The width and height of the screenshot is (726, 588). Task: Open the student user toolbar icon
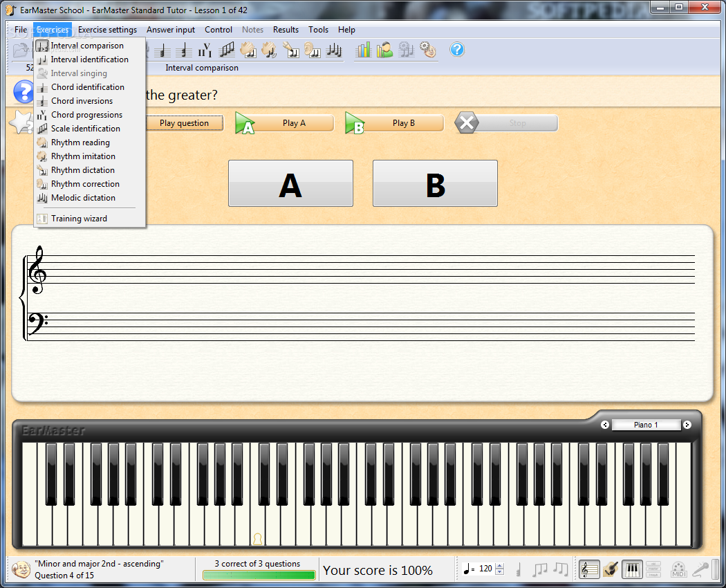[384, 50]
